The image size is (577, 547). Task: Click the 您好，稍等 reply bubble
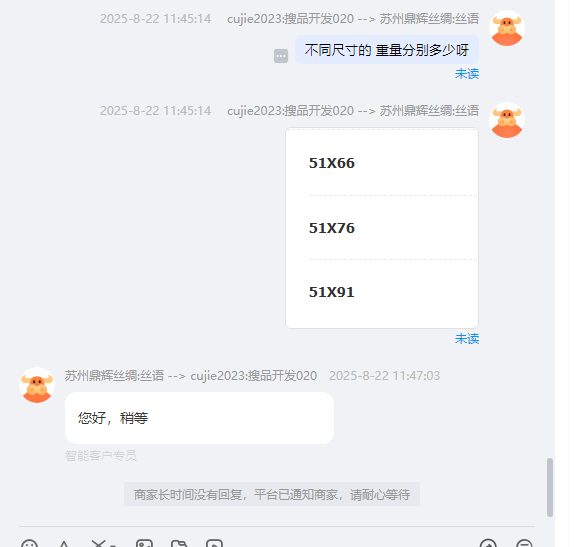[199, 418]
